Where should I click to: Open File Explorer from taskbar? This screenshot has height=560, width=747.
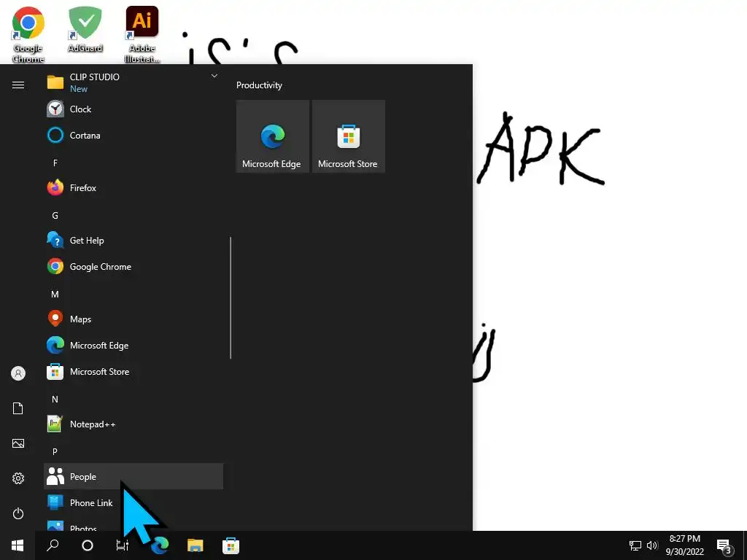(196, 545)
